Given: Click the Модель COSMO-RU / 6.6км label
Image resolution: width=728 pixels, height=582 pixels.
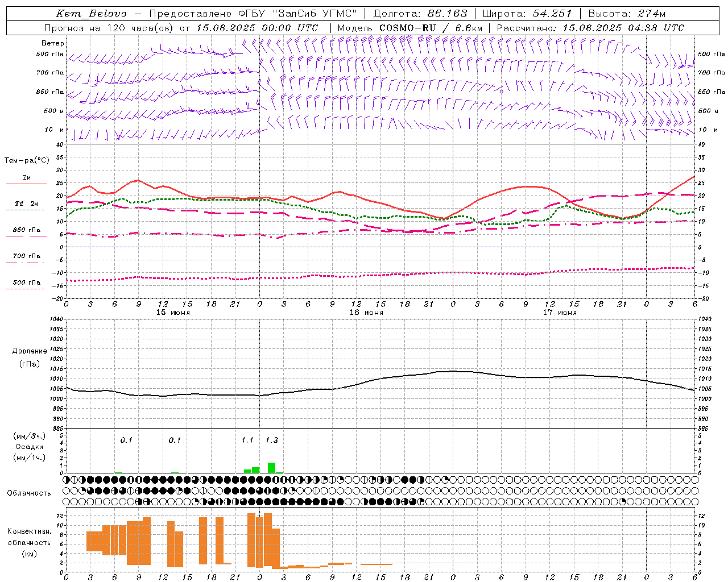Looking at the screenshot, I should pyautogui.click(x=410, y=28).
